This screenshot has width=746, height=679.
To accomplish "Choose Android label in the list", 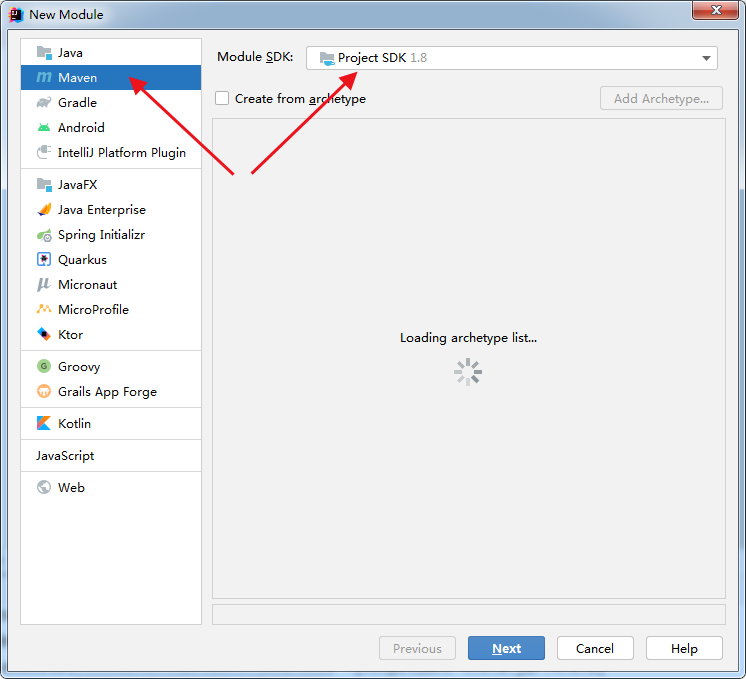I will [x=81, y=128].
